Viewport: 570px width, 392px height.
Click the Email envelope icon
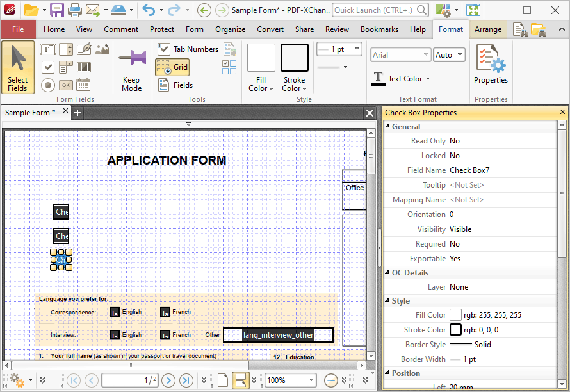point(93,10)
